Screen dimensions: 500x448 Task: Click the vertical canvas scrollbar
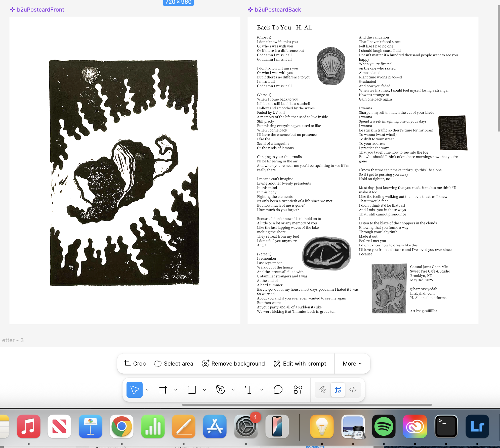498,68
